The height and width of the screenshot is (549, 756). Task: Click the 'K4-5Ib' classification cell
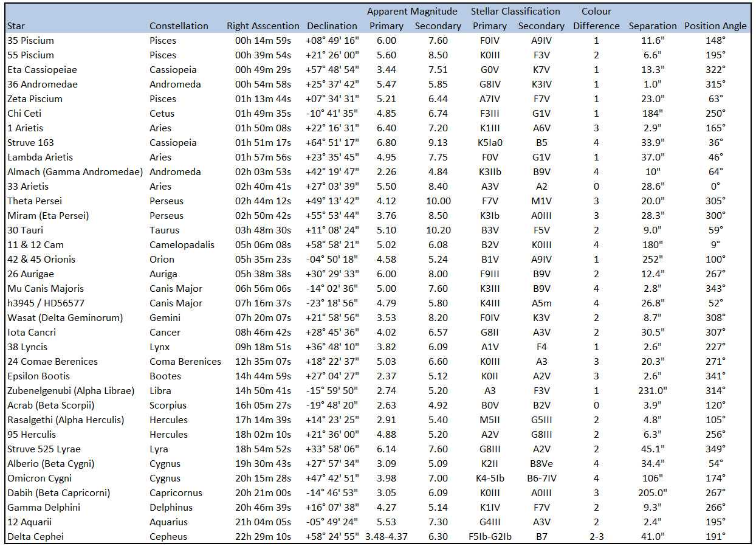click(x=490, y=478)
